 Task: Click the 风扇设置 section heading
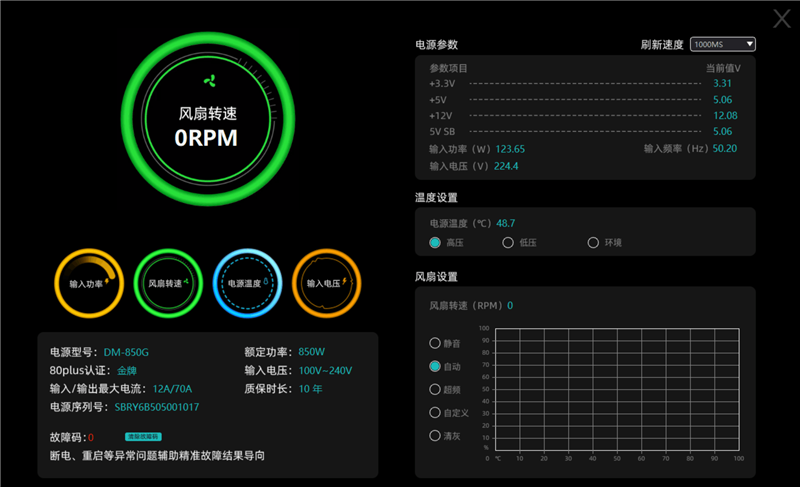point(437,277)
